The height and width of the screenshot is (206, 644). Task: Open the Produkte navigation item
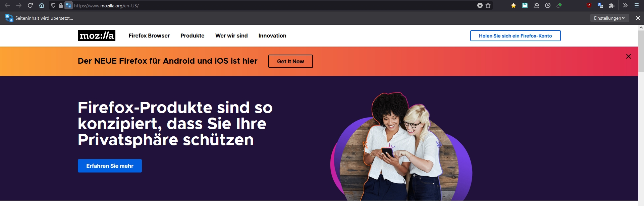(193, 36)
